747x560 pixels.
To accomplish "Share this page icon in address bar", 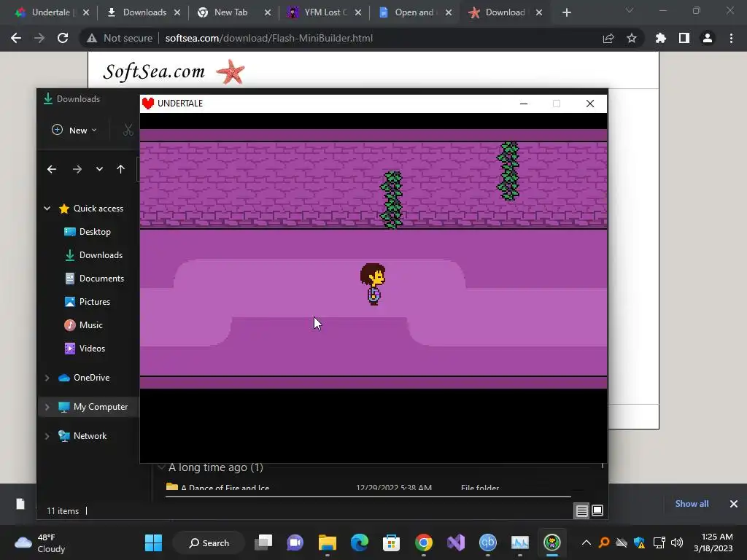I will click(x=608, y=38).
